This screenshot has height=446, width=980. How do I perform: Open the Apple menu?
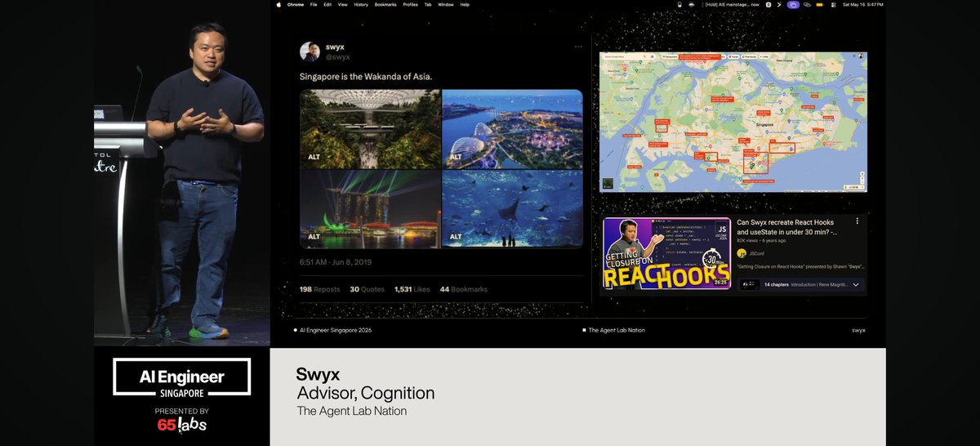pyautogui.click(x=278, y=4)
